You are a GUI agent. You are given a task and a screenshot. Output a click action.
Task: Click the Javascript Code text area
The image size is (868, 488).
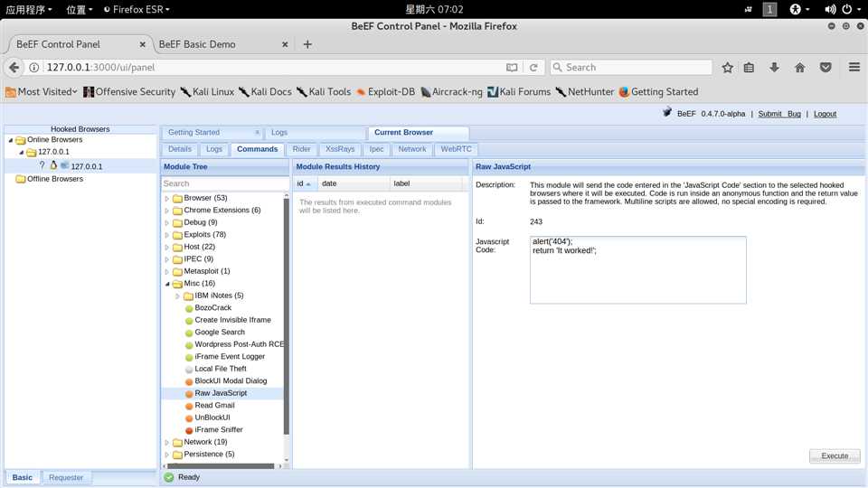click(x=637, y=270)
